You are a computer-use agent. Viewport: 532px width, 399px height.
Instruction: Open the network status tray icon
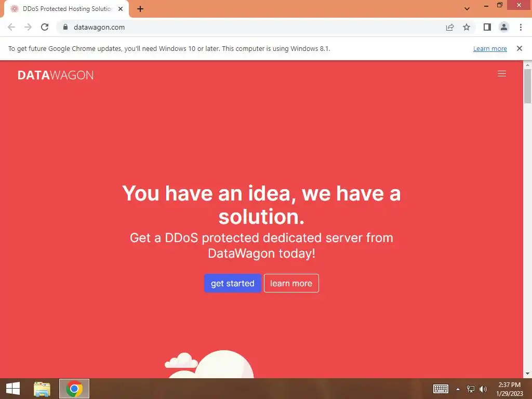coord(471,389)
